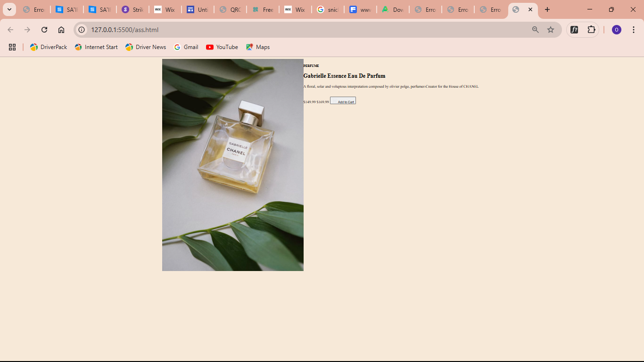Screen dimensions: 644x362
Task: Click the address bar URL
Action: coord(125,30)
